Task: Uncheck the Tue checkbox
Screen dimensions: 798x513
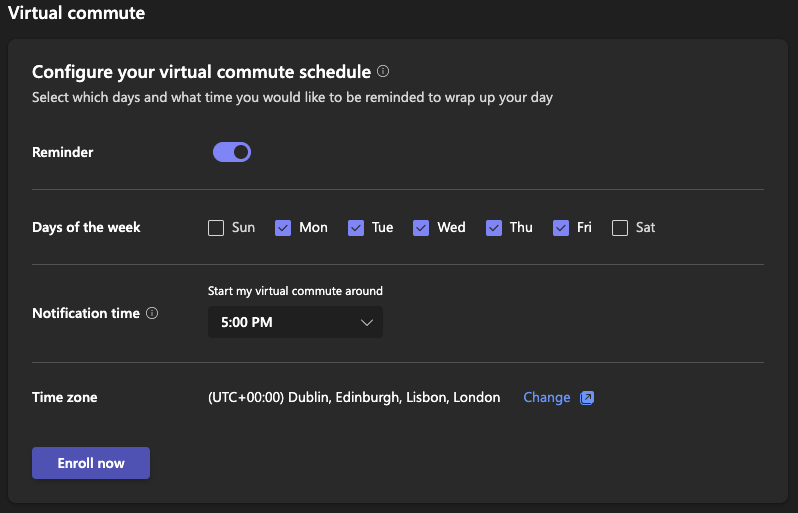Action: [356, 228]
